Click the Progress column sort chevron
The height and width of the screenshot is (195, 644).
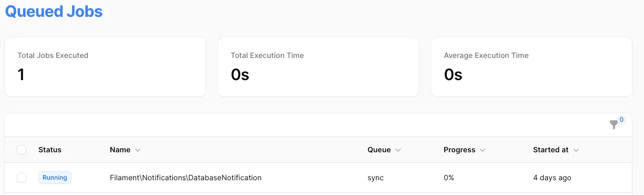click(483, 150)
